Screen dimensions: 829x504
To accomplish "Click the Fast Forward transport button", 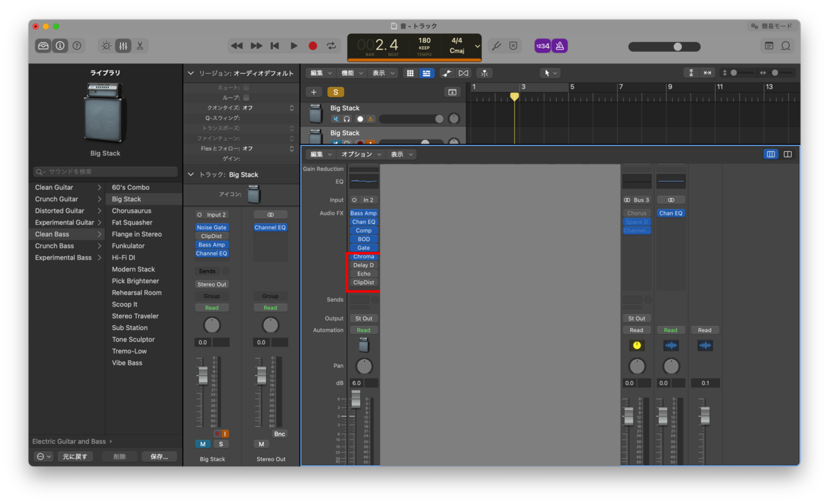I will (256, 46).
